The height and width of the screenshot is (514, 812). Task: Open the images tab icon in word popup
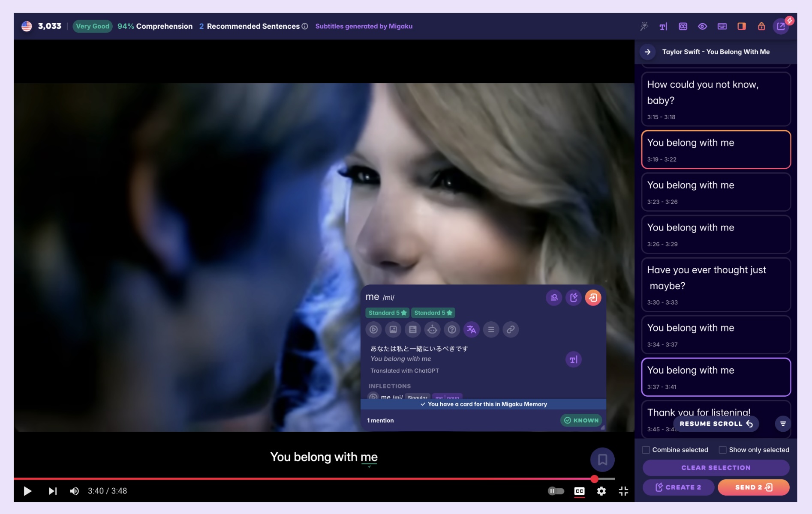point(393,329)
